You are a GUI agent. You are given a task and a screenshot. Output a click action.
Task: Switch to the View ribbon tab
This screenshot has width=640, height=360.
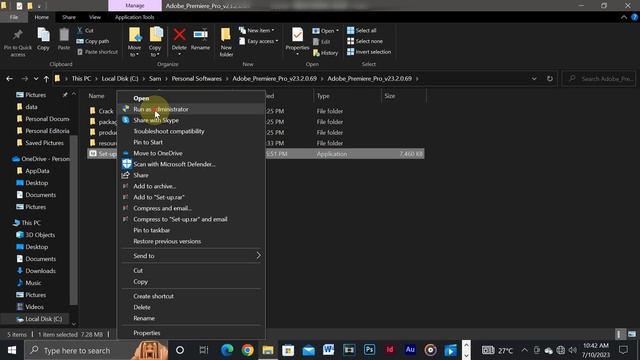tap(95, 17)
